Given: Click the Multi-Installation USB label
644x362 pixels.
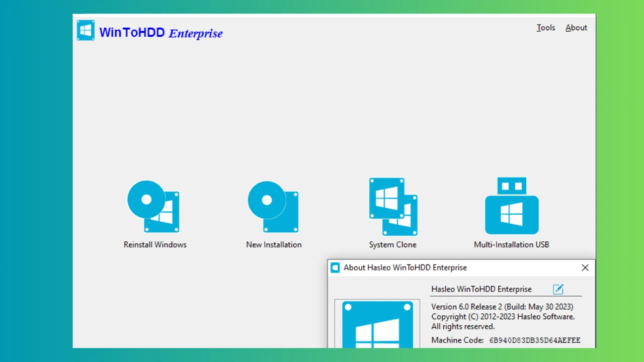Looking at the screenshot, I should tap(512, 245).
